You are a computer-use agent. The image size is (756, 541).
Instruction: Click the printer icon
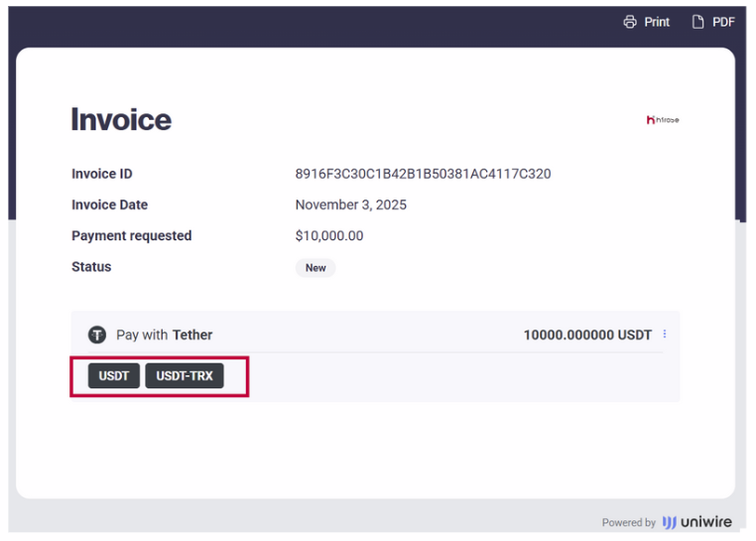(629, 22)
